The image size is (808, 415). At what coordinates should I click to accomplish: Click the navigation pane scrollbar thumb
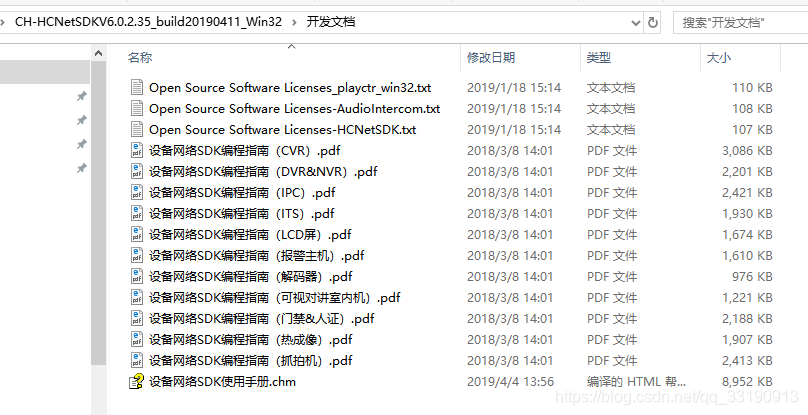(98, 213)
